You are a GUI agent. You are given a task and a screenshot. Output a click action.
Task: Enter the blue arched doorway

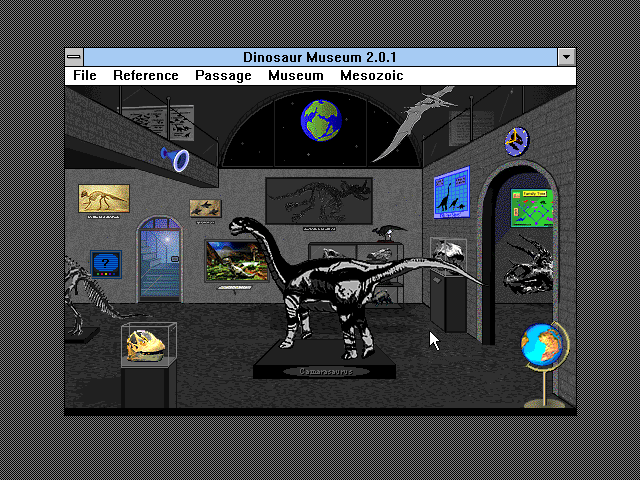tap(160, 260)
